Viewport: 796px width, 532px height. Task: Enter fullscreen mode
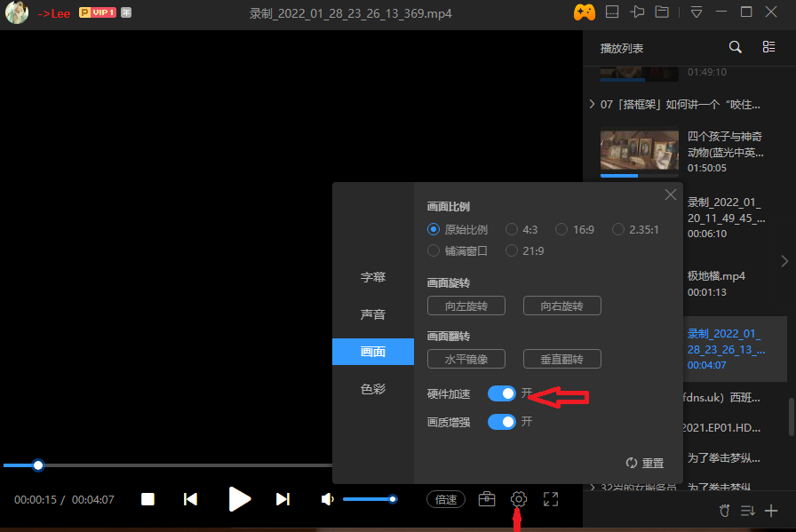pos(551,499)
